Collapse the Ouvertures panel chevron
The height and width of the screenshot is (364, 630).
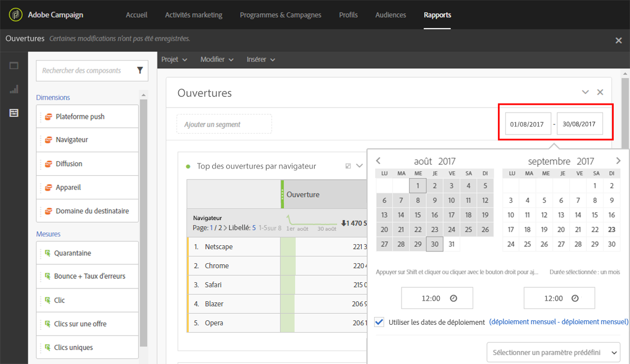tap(585, 92)
